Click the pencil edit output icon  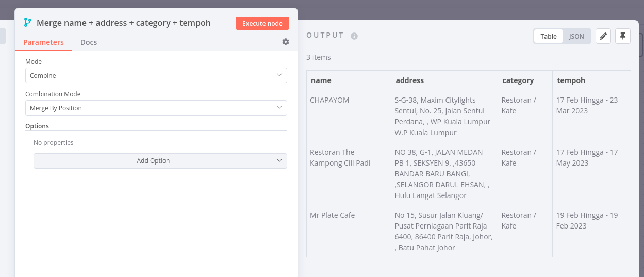coord(603,36)
